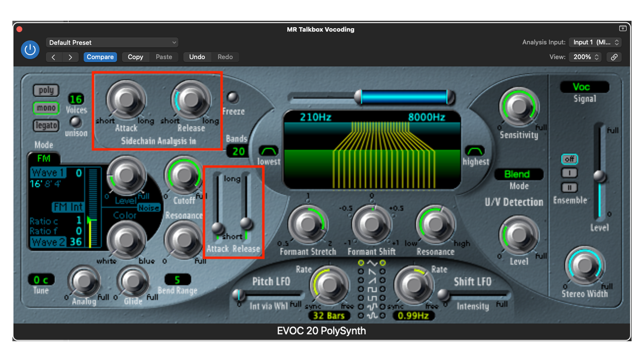The image size is (644, 362).
Task: Click the noise Color knob
Action: click(126, 240)
